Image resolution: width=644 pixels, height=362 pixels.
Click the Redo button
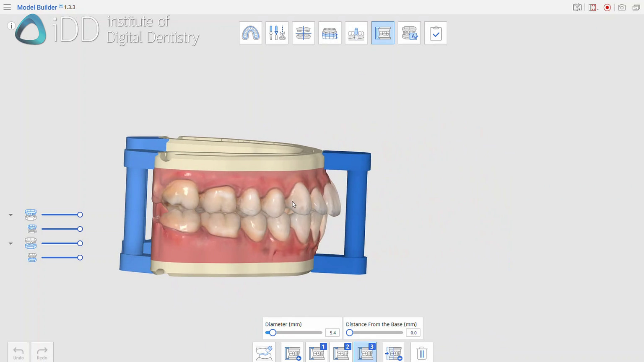pos(42,352)
